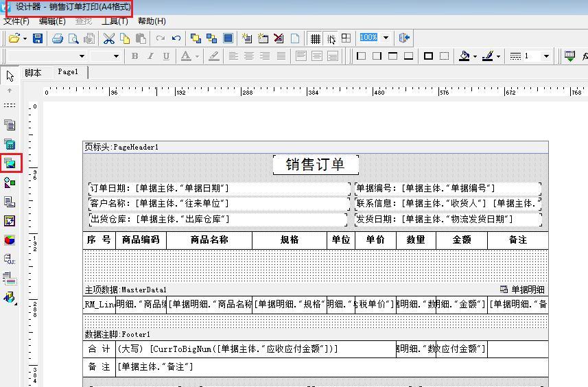Expand the zoom percentage dropdown
The height and width of the screenshot is (387, 588).
pyautogui.click(x=386, y=38)
